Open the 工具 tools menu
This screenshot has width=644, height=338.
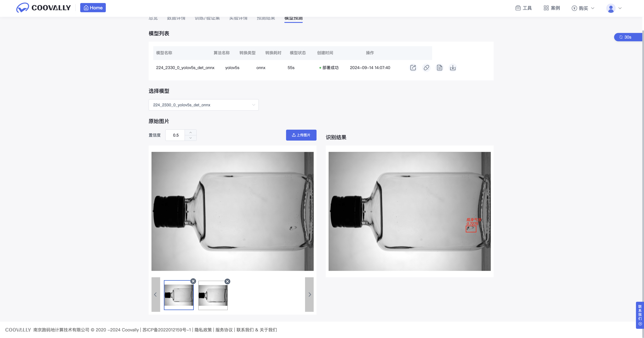[524, 8]
